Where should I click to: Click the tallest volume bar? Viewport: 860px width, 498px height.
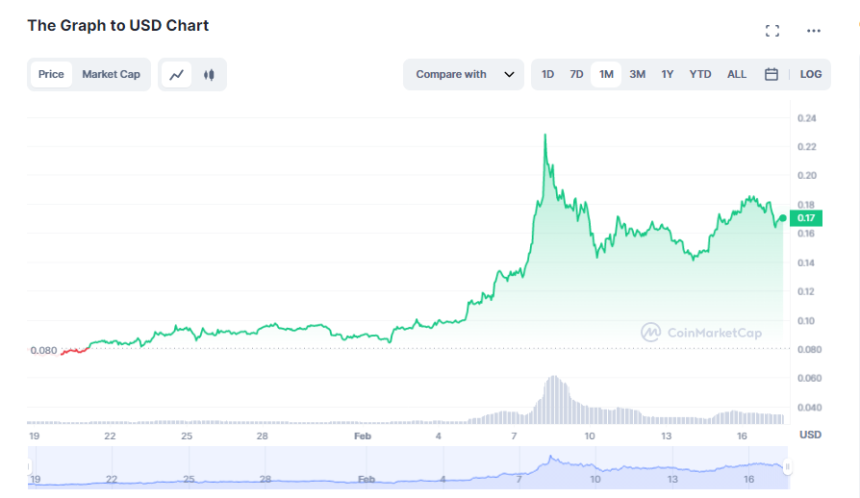(554, 400)
